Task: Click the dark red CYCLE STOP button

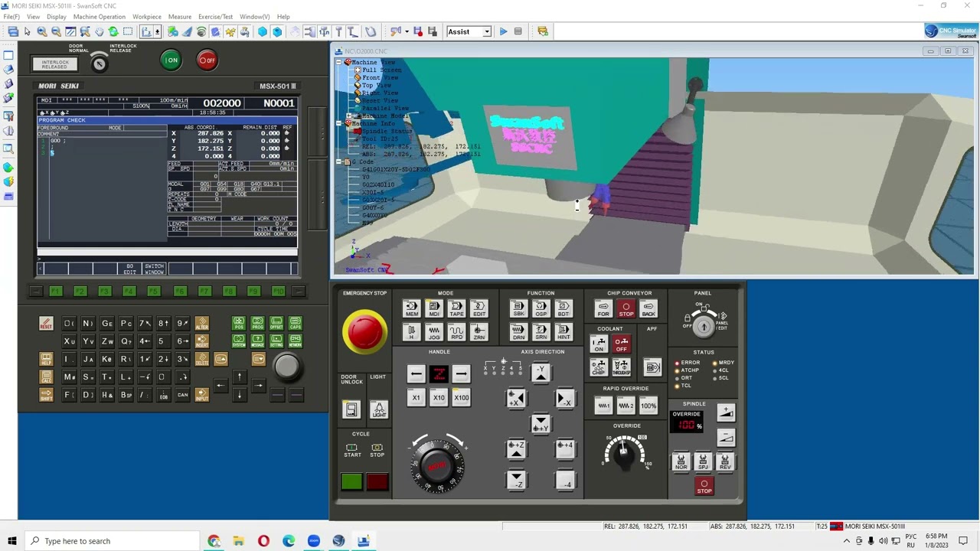Action: (377, 481)
